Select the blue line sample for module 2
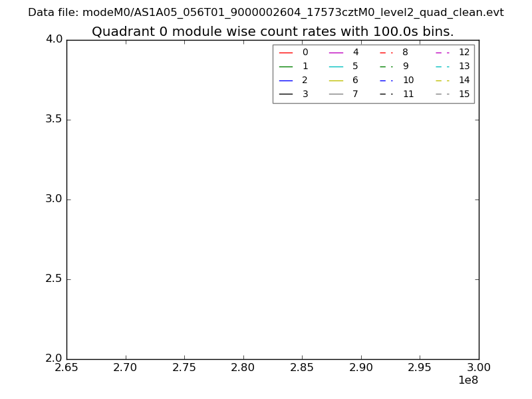The height and width of the screenshot is (399, 532). tap(286, 80)
